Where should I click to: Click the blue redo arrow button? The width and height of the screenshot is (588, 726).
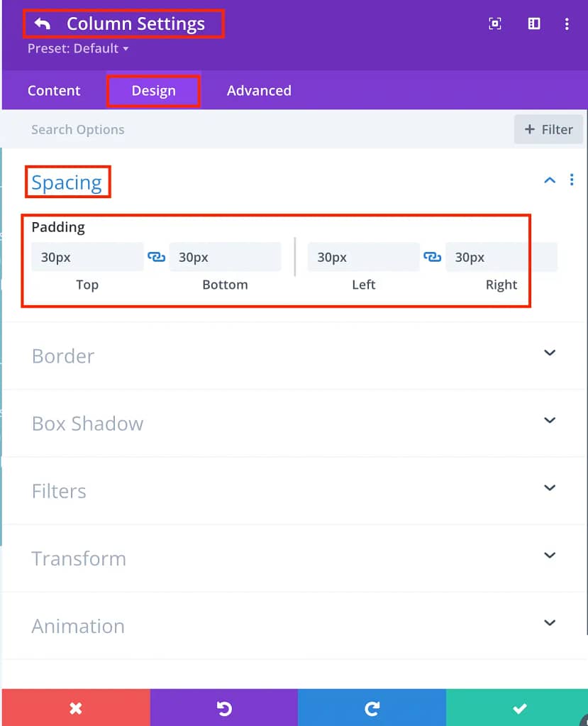tap(372, 708)
